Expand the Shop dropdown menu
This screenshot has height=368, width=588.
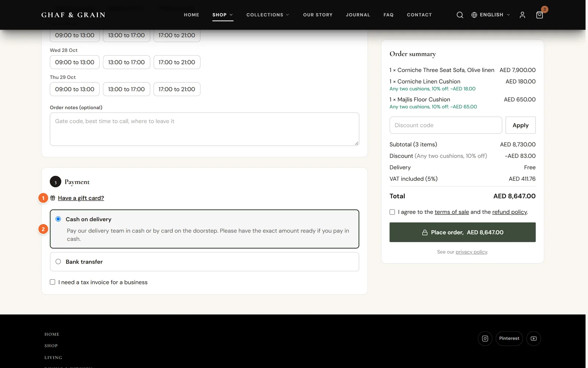(x=223, y=15)
